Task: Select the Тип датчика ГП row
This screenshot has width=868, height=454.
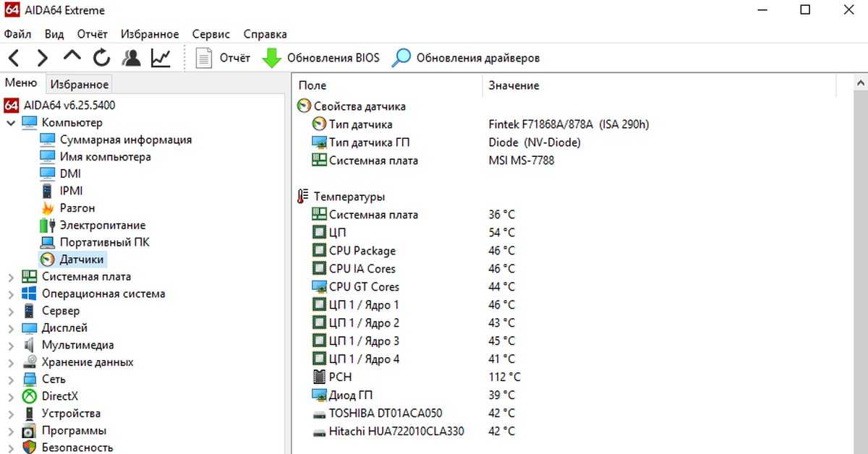Action: (x=369, y=142)
